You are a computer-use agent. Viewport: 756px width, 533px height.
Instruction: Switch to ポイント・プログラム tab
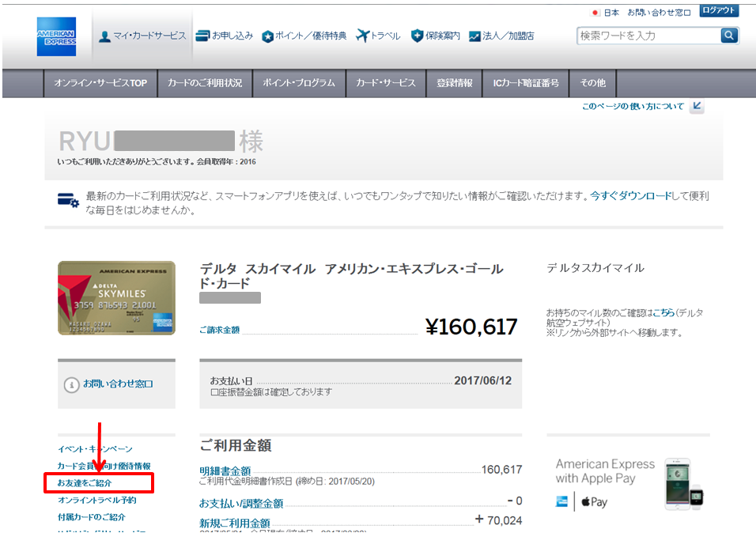click(x=299, y=83)
